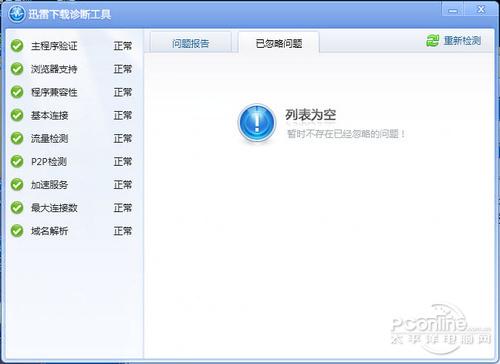Image resolution: width=500 pixels, height=364 pixels.
Task: Select the 最大连接数 item
Action: point(54,208)
